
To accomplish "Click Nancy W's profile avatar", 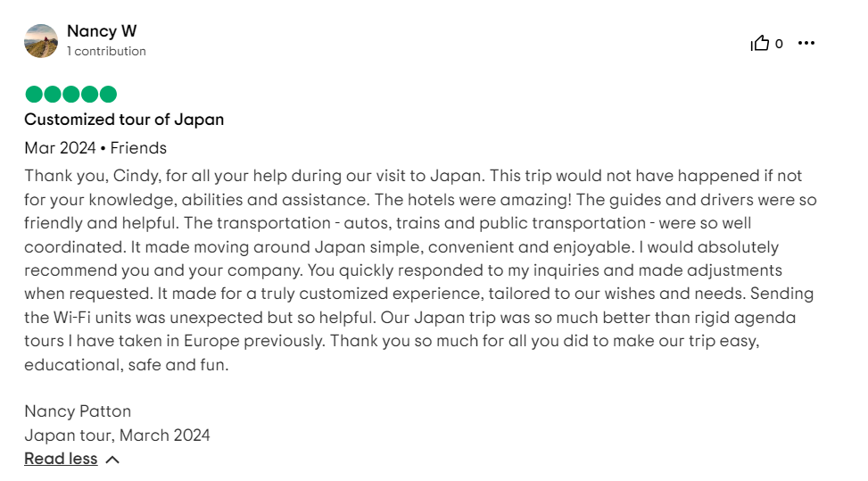I will click(x=41, y=41).
